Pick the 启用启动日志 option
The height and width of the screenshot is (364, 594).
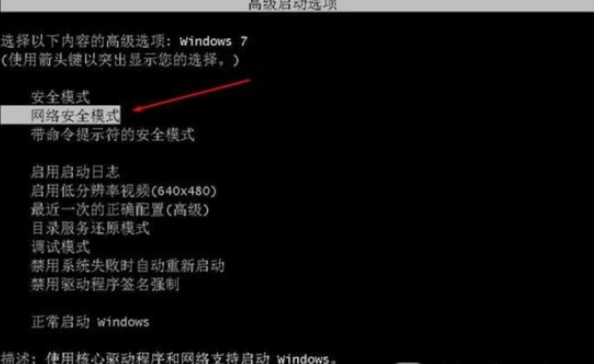coord(75,172)
